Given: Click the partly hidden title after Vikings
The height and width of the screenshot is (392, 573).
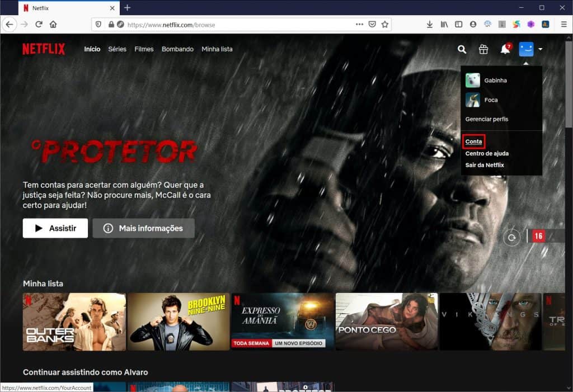Looking at the screenshot, I should 554,322.
